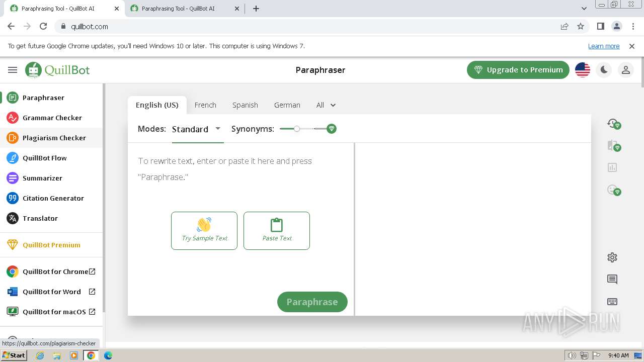Change language via US flag icon
This screenshot has height=362, width=644.
pos(583,70)
